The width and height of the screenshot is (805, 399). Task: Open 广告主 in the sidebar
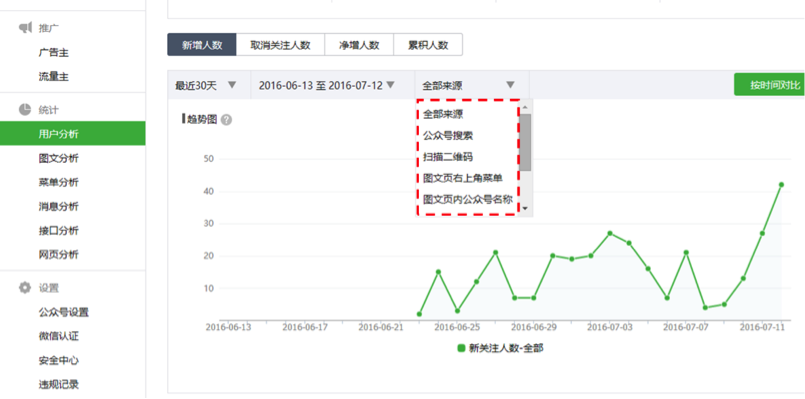[x=53, y=53]
